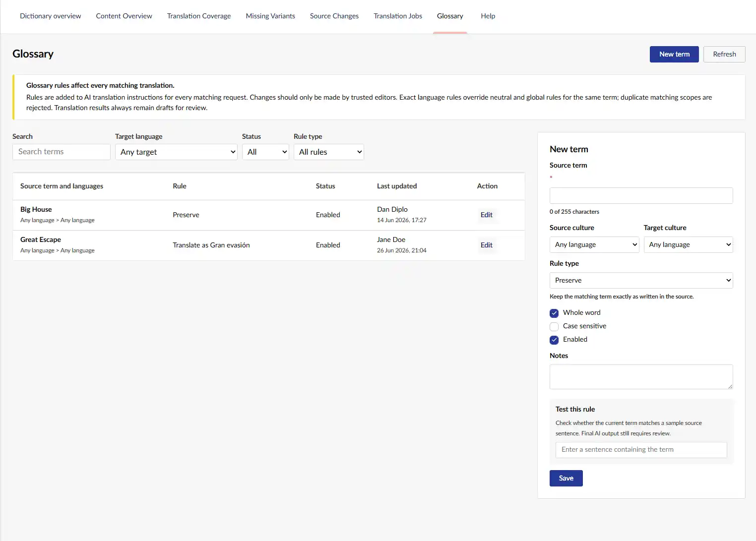Click the Enabled status of Big House
Viewport: 756px width, 541px height.
pos(328,215)
